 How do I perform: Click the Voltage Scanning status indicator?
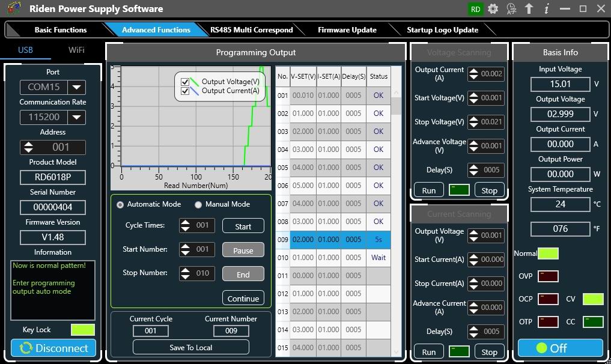pos(459,190)
